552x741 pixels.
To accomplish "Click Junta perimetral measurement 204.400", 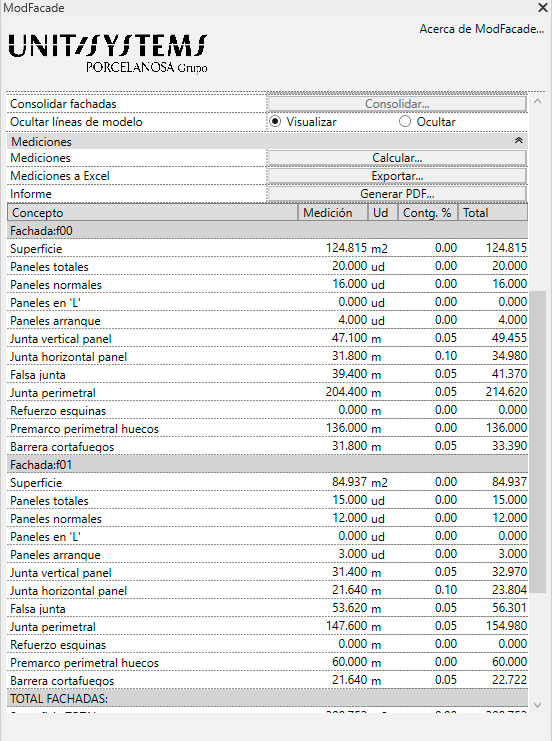I will [x=346, y=392].
